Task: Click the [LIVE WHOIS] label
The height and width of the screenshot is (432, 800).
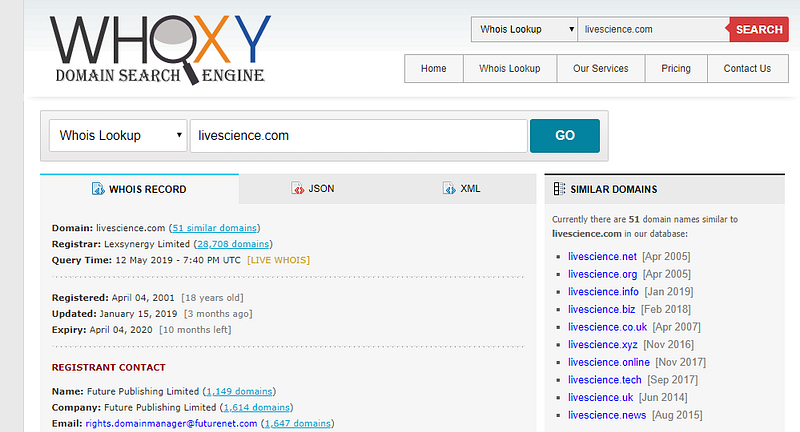Action: pyautogui.click(x=279, y=260)
